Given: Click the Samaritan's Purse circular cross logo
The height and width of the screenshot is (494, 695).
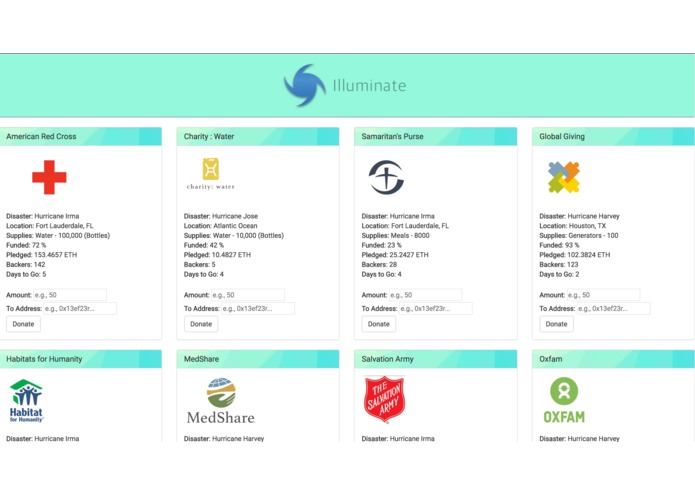Looking at the screenshot, I should coord(386,177).
